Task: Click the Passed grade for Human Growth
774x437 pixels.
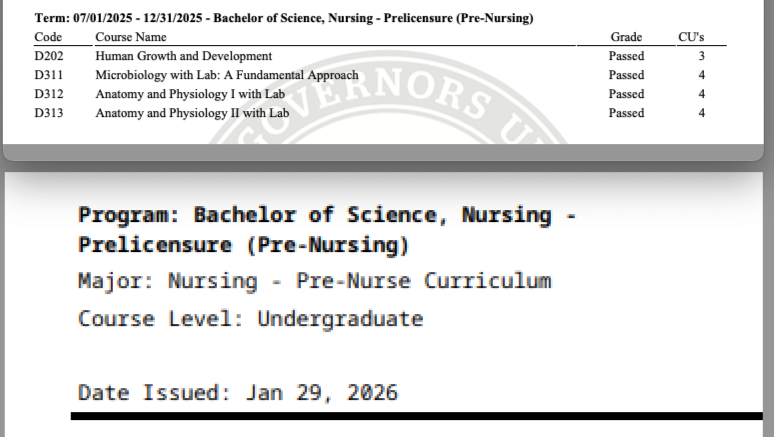Action: point(626,56)
